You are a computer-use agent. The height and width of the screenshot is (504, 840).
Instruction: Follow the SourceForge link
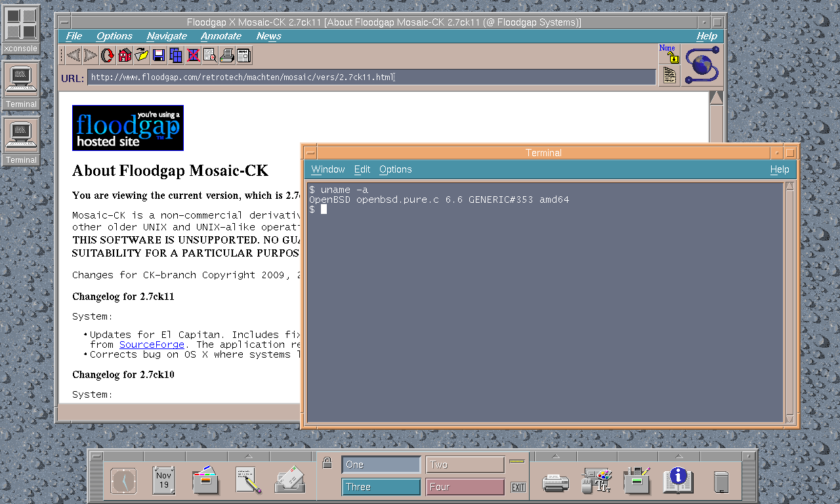click(152, 345)
